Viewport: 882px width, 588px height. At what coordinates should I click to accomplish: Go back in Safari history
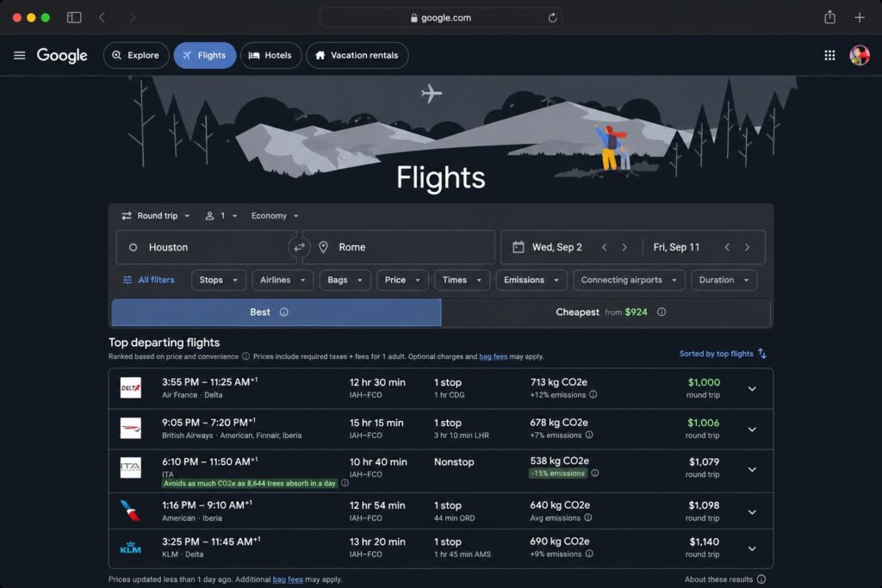(x=102, y=17)
